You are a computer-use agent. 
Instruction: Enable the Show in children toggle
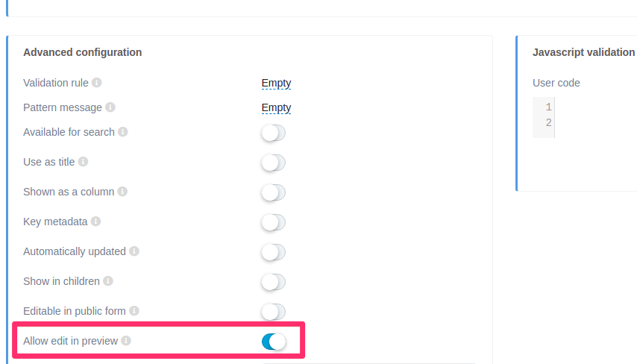[x=273, y=282]
